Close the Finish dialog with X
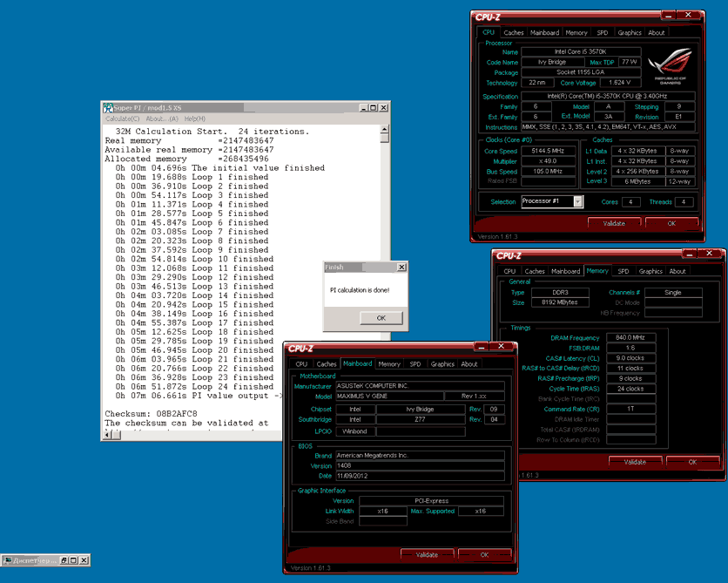 click(401, 268)
